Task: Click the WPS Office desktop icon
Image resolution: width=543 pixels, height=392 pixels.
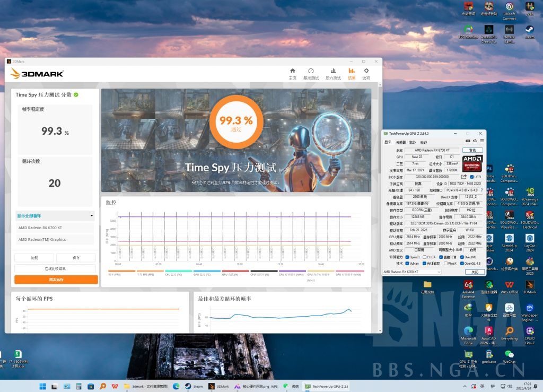Action: [x=509, y=287]
